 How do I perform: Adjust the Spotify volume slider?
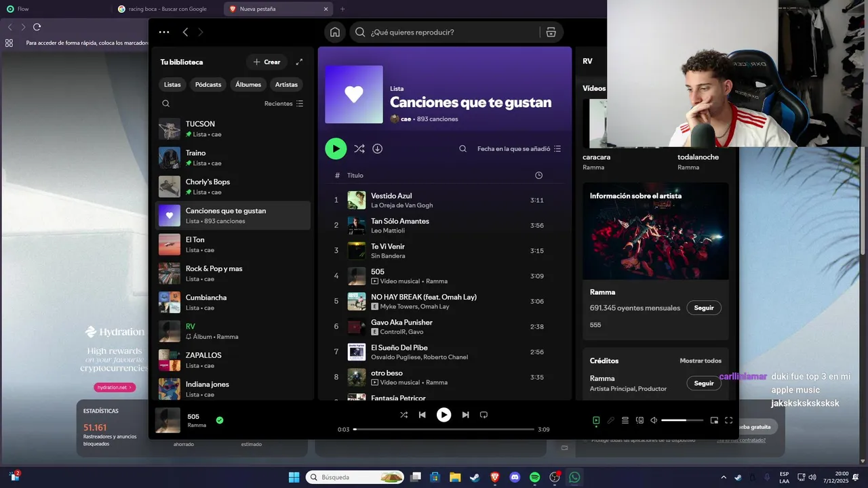[682, 420]
